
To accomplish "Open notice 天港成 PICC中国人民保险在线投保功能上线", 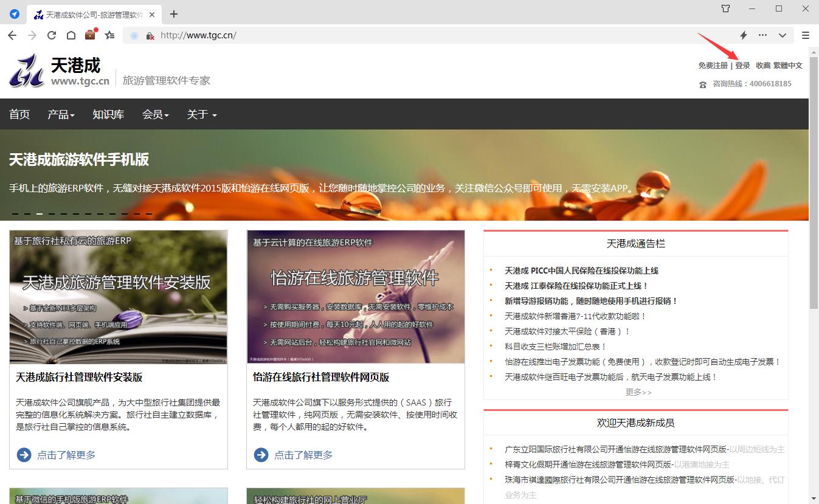I will click(x=581, y=271).
